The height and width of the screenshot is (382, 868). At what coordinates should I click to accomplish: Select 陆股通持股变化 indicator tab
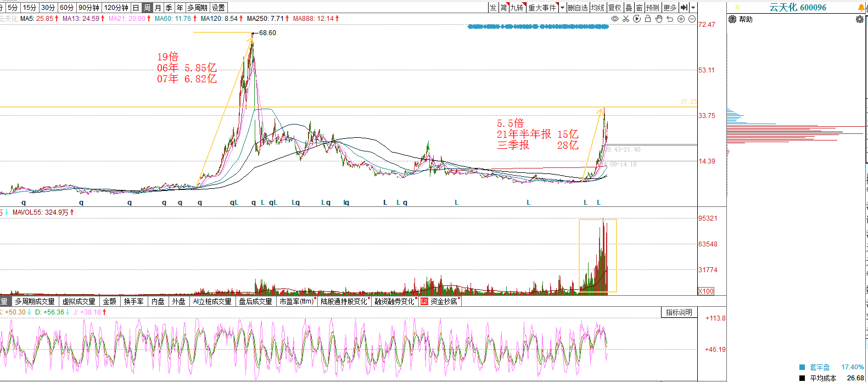click(344, 301)
